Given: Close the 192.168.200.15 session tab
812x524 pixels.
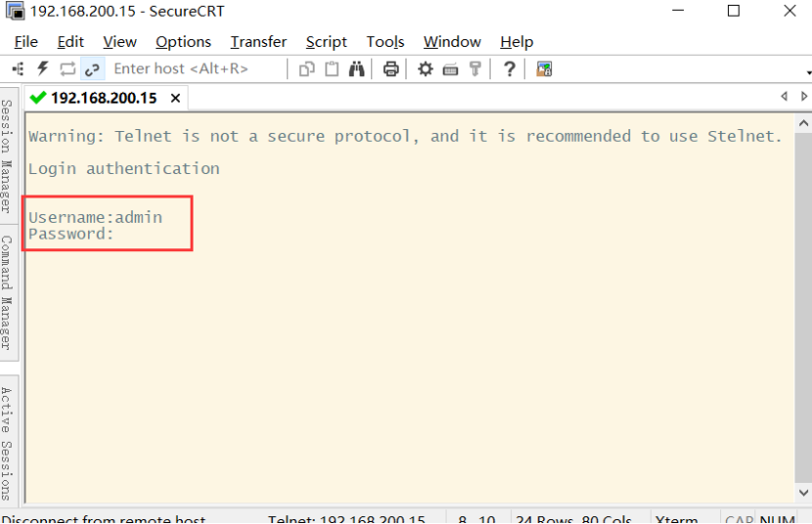Looking at the screenshot, I should [176, 98].
